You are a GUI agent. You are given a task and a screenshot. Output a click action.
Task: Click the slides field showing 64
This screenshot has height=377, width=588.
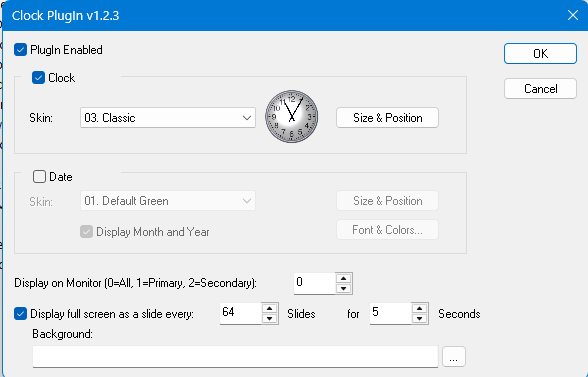(240, 313)
